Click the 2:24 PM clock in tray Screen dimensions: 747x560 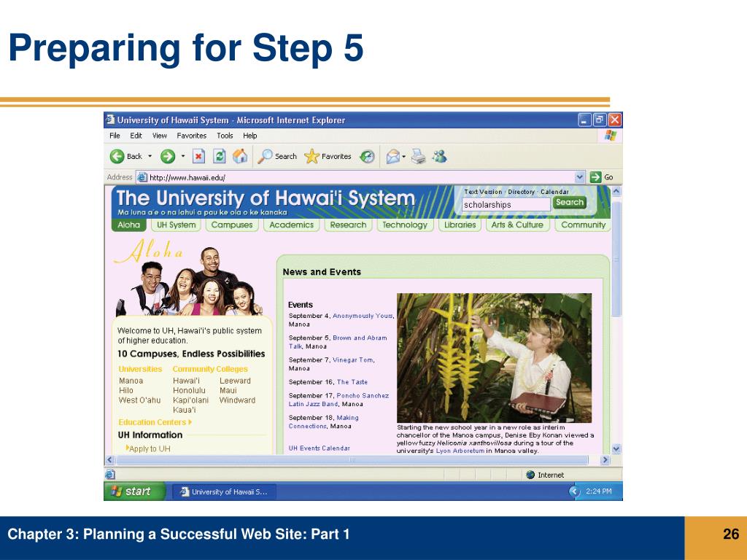[x=598, y=491]
